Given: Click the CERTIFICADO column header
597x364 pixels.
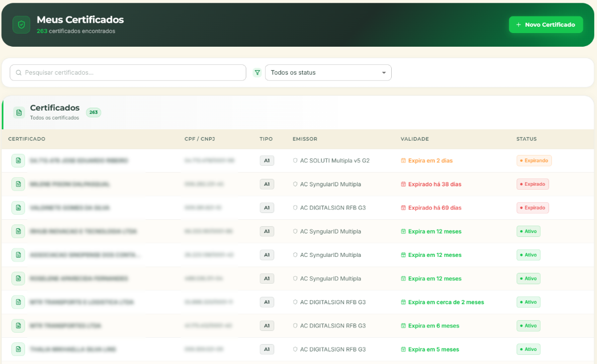Looking at the screenshot, I should [27, 139].
